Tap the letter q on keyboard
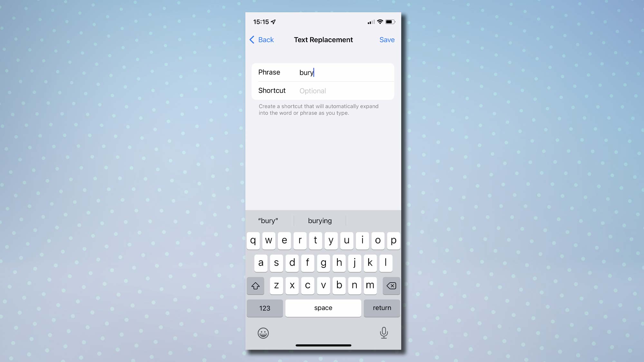This screenshot has width=644, height=362. click(253, 240)
